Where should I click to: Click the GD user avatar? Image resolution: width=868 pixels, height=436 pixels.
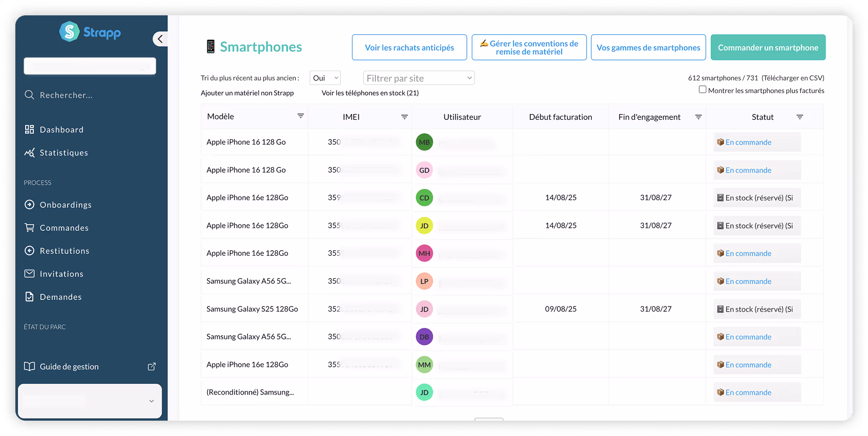424,170
